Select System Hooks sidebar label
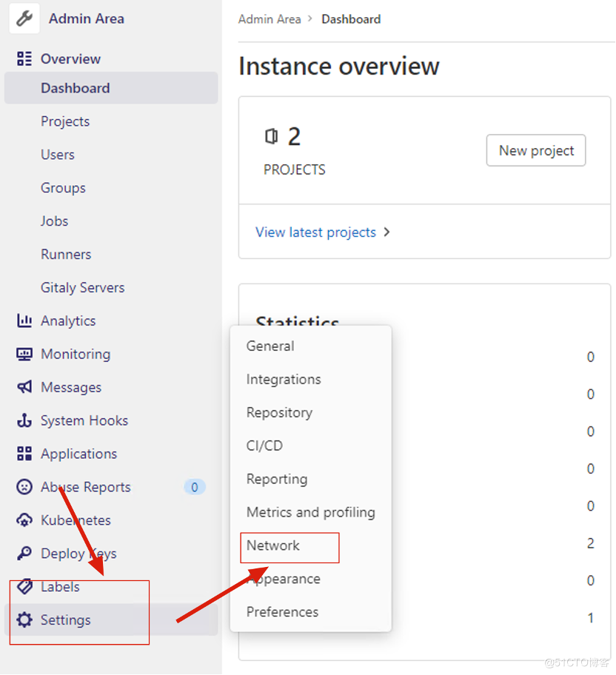616x675 pixels. click(x=84, y=420)
